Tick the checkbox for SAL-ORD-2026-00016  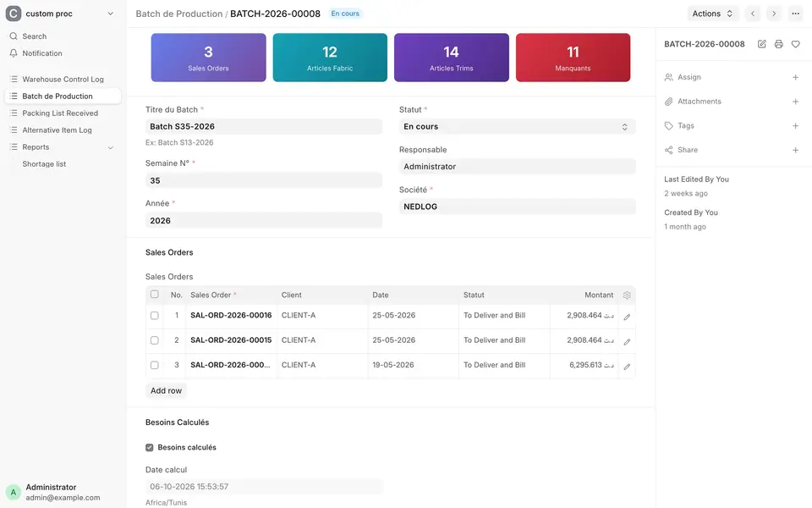(154, 315)
